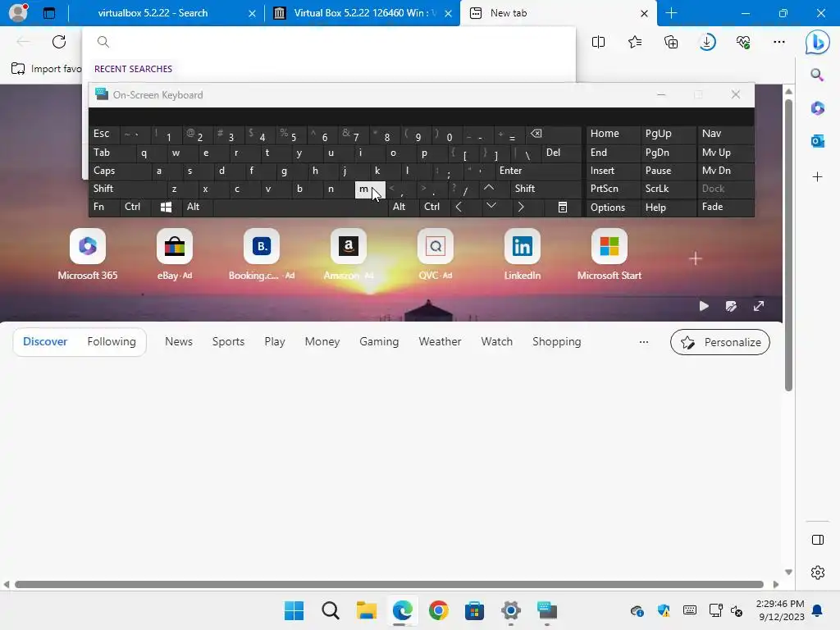Screen dimensions: 840x630
Task: Click into the address search box
Action: click(x=329, y=42)
